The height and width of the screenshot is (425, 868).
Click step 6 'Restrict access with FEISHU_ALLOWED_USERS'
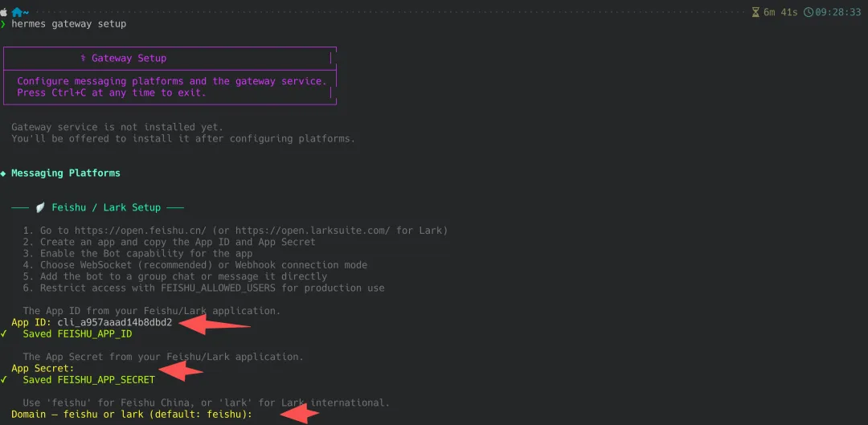[203, 288]
